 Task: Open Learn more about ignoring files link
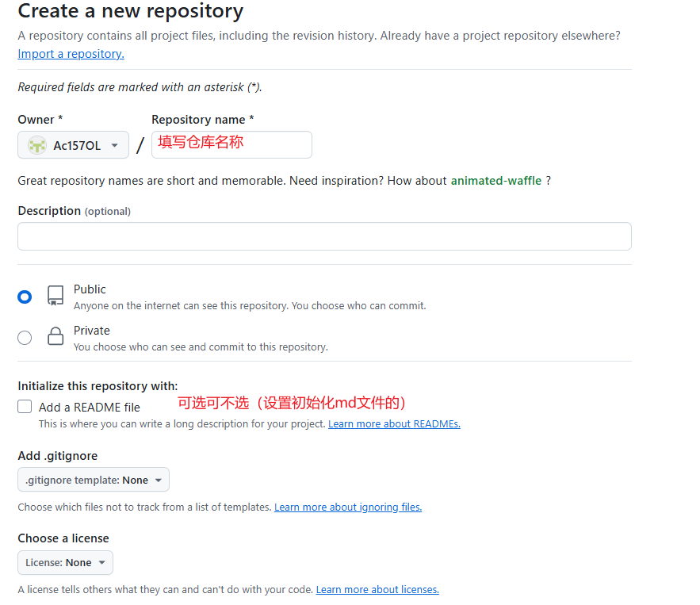pos(348,507)
